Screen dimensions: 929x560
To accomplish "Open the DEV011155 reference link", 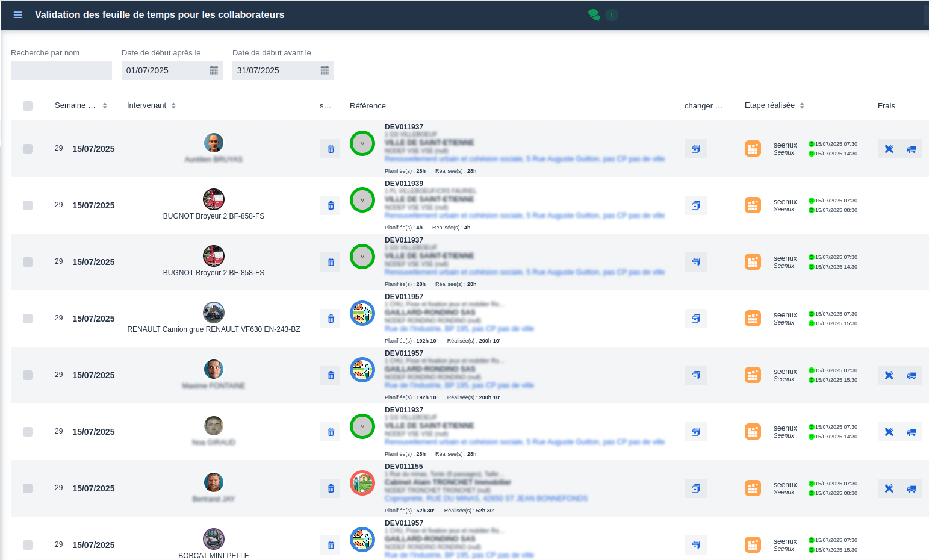I will click(403, 467).
